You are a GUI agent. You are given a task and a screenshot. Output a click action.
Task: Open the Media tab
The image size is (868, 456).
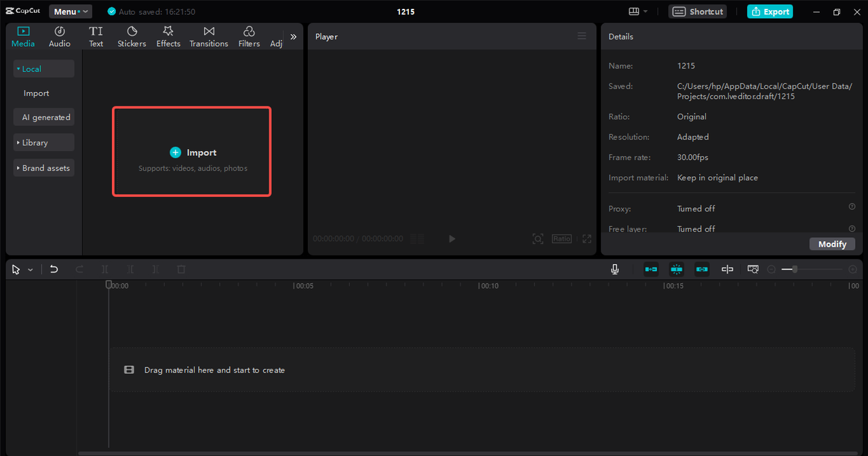click(x=23, y=37)
